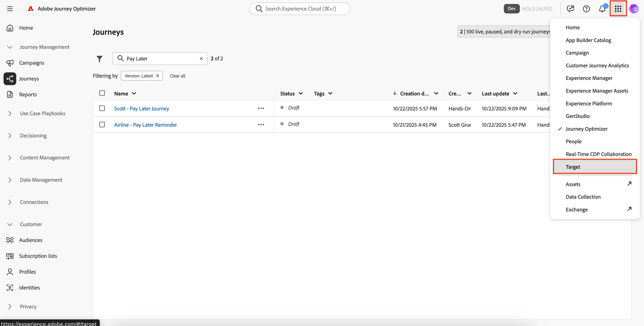Select the Airline - Pay Later Reminder checkbox

[102, 125]
